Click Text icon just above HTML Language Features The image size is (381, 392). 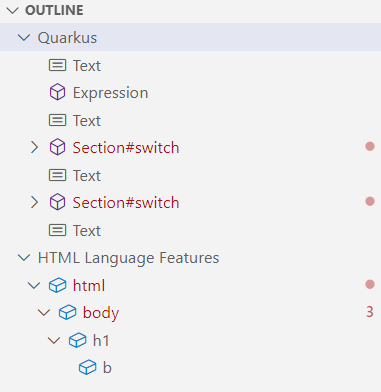(x=57, y=230)
